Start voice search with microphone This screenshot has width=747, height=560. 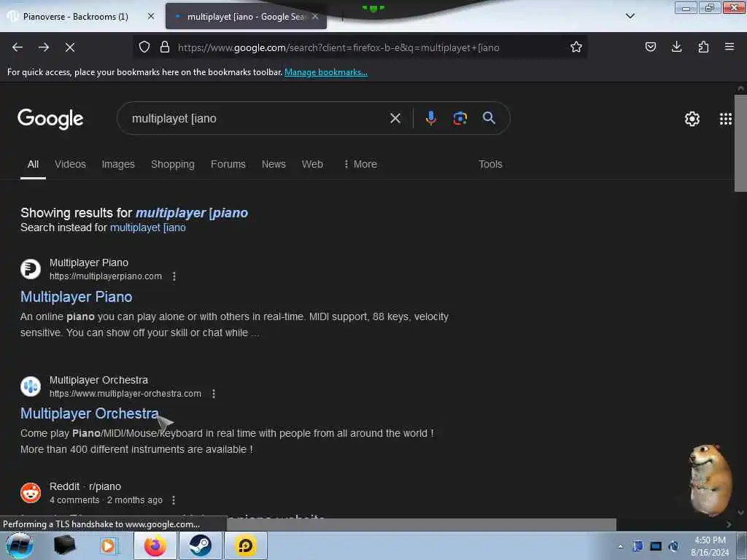430,118
